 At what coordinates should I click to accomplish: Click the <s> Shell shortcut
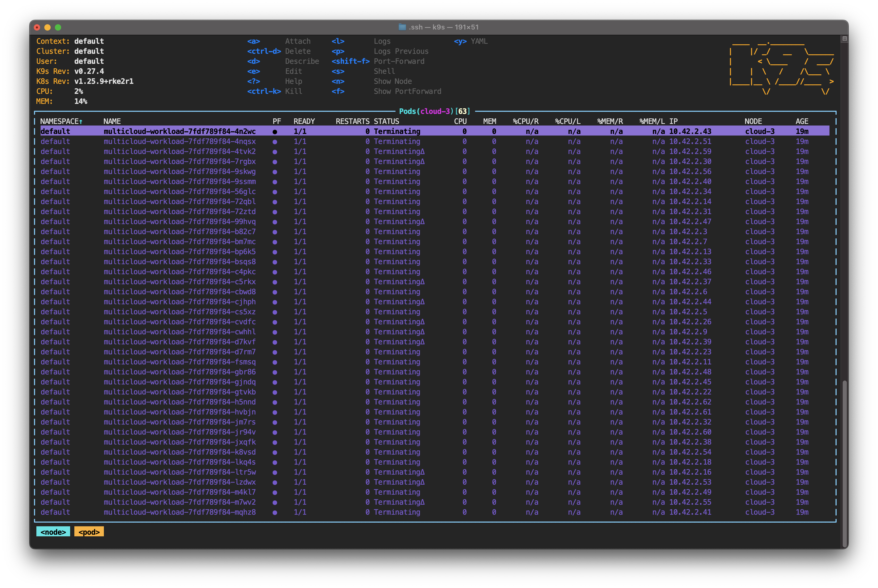(363, 71)
